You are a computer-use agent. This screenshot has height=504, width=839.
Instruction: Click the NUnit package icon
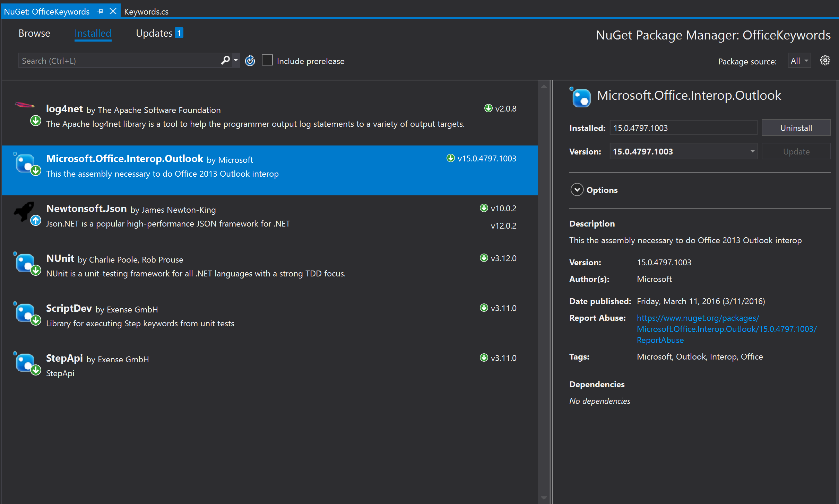25,263
